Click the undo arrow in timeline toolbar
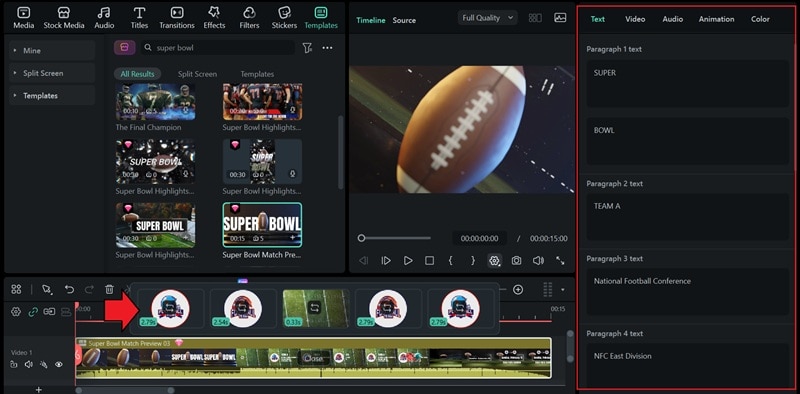 click(69, 290)
